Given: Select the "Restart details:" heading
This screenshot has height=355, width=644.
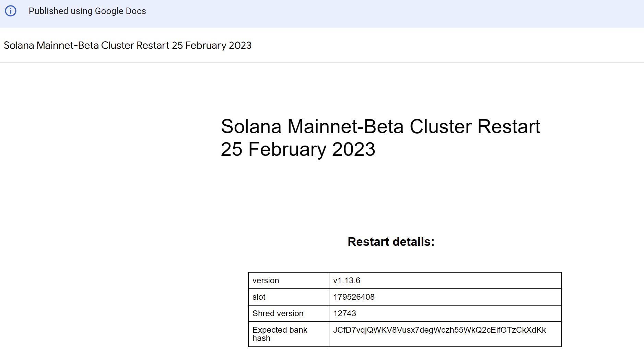Looking at the screenshot, I should tap(390, 241).
